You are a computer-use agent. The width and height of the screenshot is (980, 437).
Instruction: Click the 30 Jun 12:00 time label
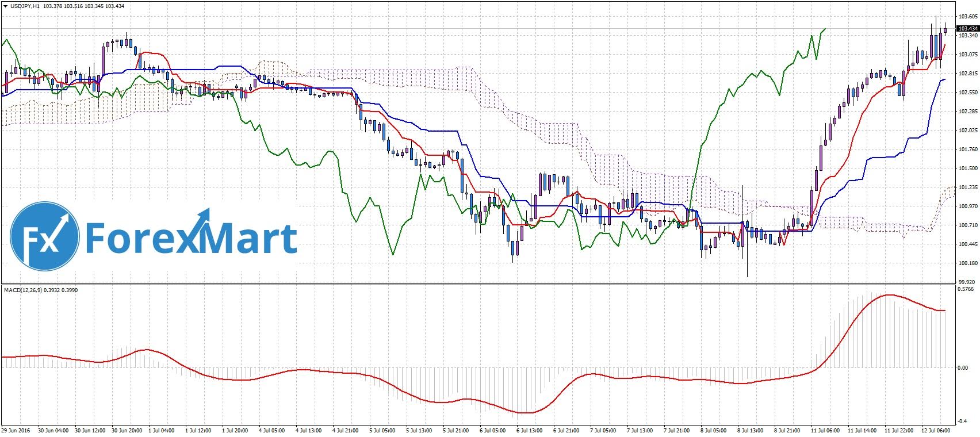(90, 430)
